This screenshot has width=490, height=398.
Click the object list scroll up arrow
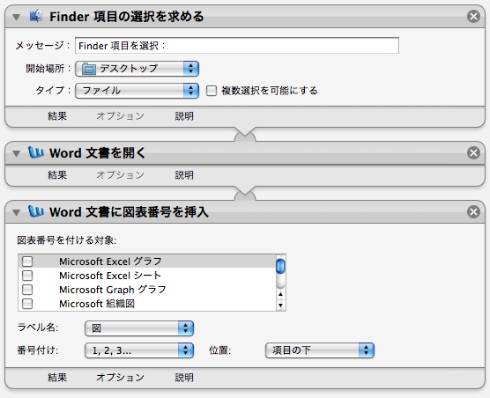281,294
